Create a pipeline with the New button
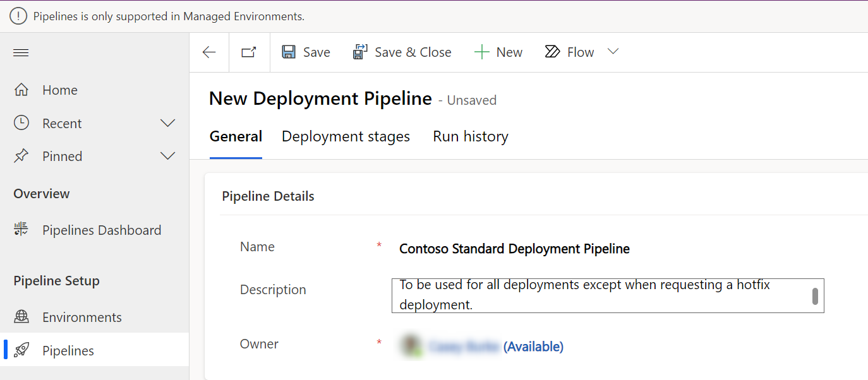This screenshot has width=868, height=380. [x=498, y=52]
